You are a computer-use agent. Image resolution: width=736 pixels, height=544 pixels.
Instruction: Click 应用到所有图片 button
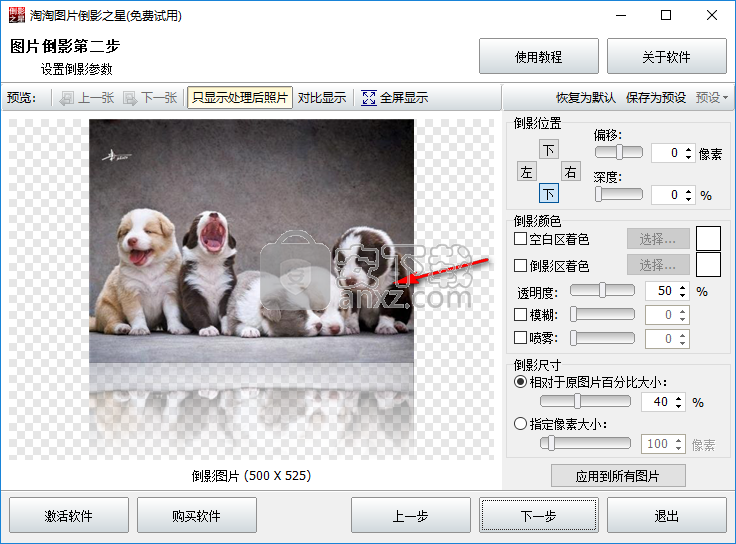click(x=618, y=476)
